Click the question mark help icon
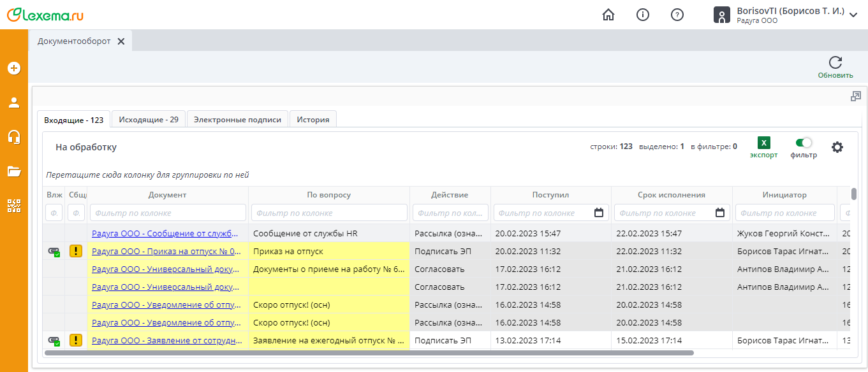Viewport: 868px width, 372px height. pyautogui.click(x=677, y=15)
